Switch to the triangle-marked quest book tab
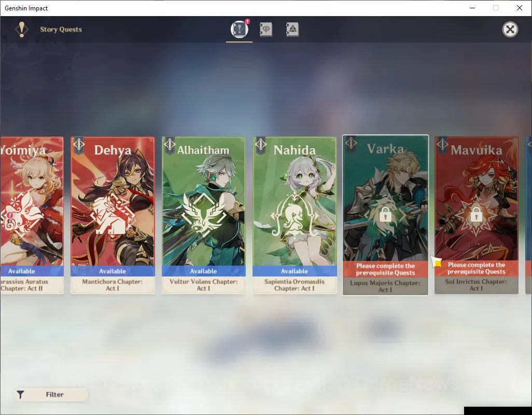 pyautogui.click(x=292, y=30)
